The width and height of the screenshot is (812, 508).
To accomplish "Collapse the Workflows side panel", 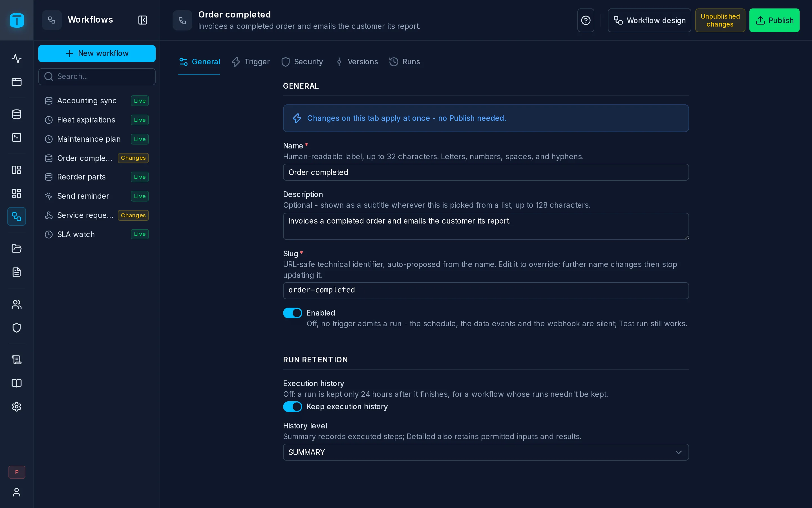I will coord(143,20).
